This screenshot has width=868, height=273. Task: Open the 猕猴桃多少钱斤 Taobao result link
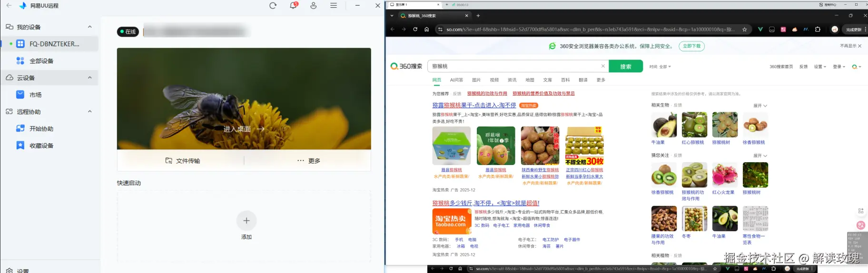(486, 203)
